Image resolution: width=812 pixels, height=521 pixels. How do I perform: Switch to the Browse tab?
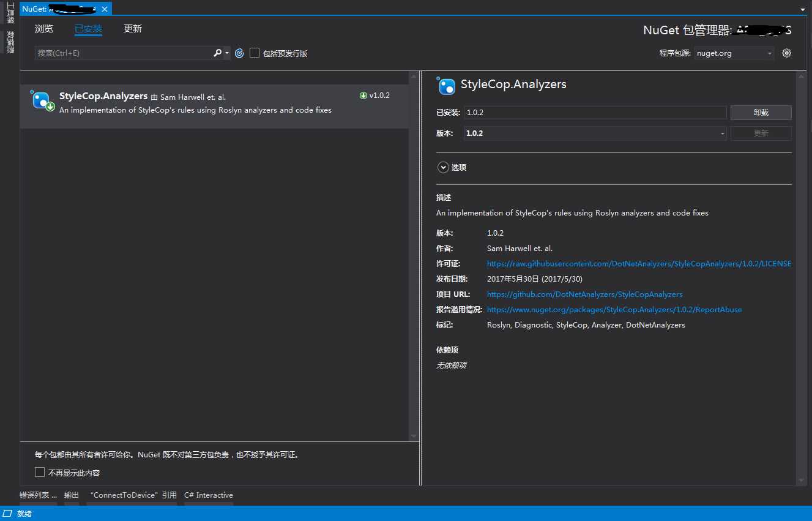pyautogui.click(x=44, y=29)
